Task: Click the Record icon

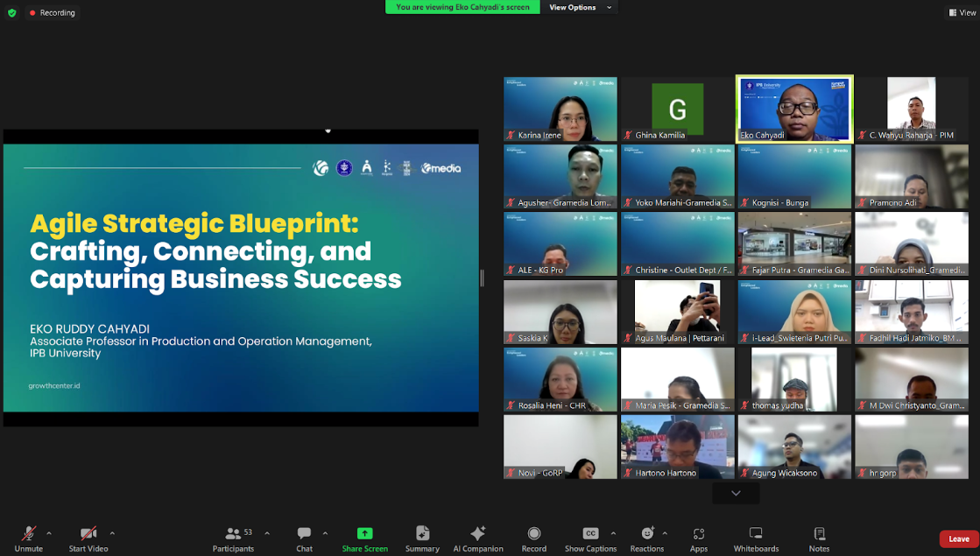Action: [x=533, y=533]
